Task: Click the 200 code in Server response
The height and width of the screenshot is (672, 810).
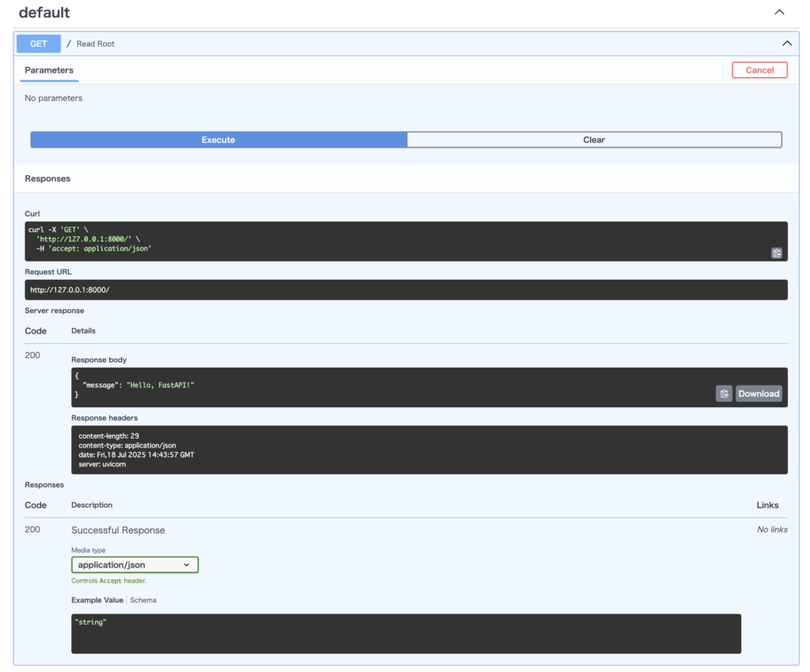Action: pos(32,355)
